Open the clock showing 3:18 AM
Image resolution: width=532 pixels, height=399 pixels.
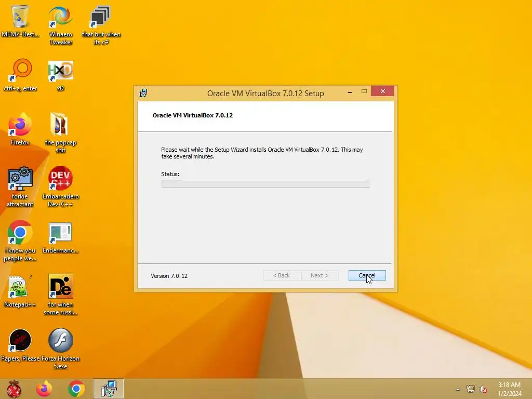(x=509, y=389)
